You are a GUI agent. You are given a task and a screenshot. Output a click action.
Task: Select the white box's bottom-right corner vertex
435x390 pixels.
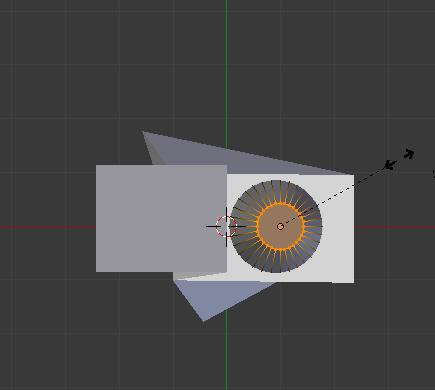tap(354, 283)
